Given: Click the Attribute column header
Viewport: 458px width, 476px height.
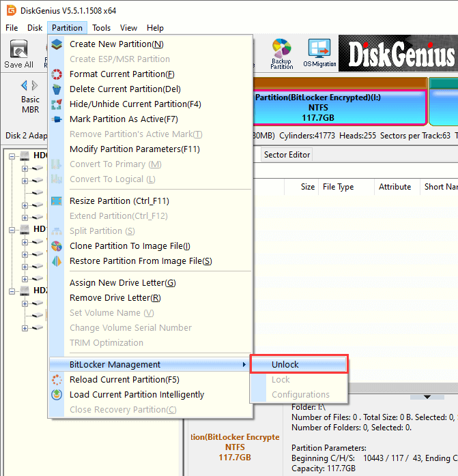Looking at the screenshot, I should click(395, 187).
